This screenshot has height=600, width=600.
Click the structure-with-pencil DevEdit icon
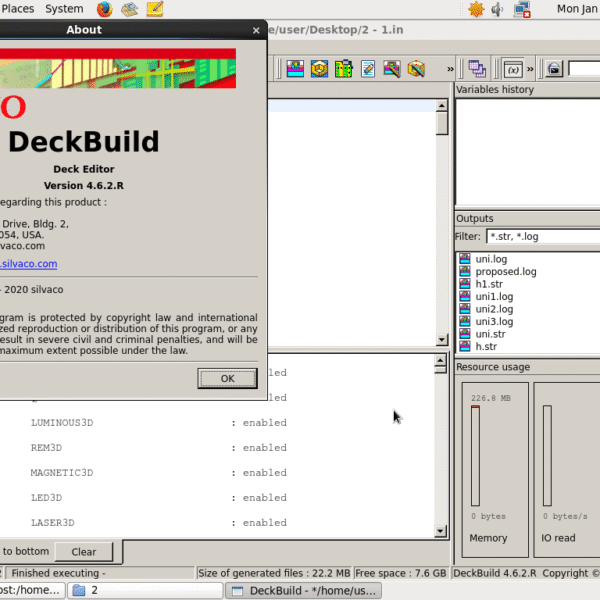tap(392, 69)
